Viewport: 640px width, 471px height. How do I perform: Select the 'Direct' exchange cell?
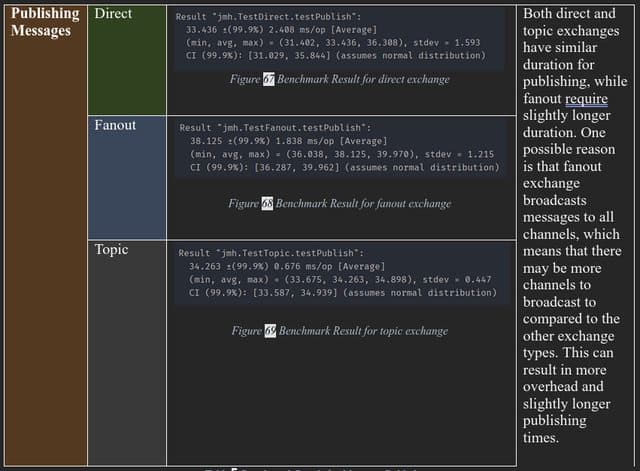(x=127, y=60)
